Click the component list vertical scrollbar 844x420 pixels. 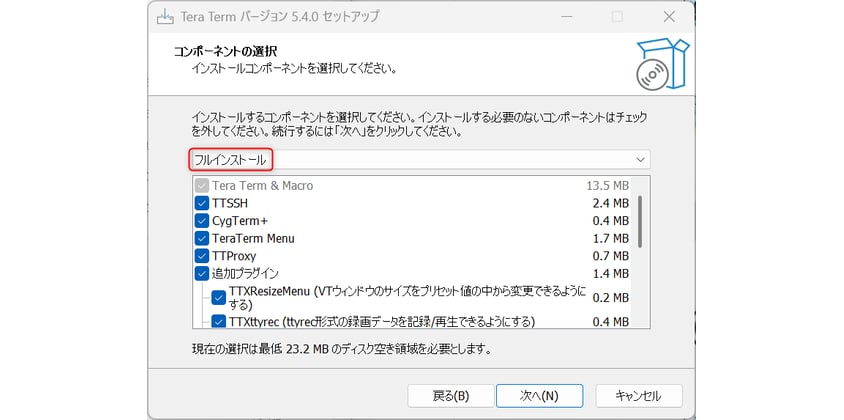[x=640, y=222]
